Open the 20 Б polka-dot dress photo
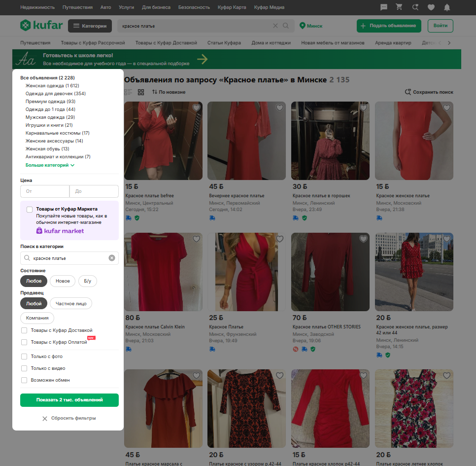The width and height of the screenshot is (476, 466). pos(414,272)
